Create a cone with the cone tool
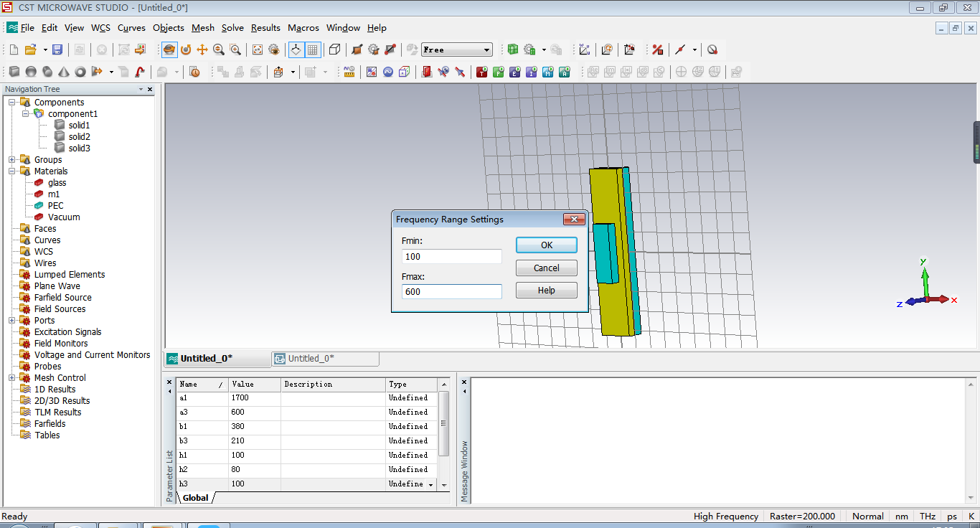 [x=64, y=72]
